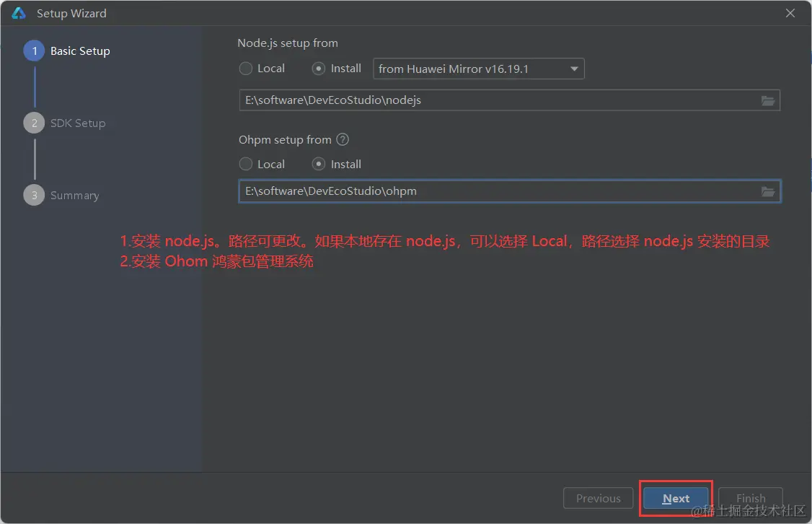Close the Setup Wizard window
The image size is (812, 524).
coord(790,13)
